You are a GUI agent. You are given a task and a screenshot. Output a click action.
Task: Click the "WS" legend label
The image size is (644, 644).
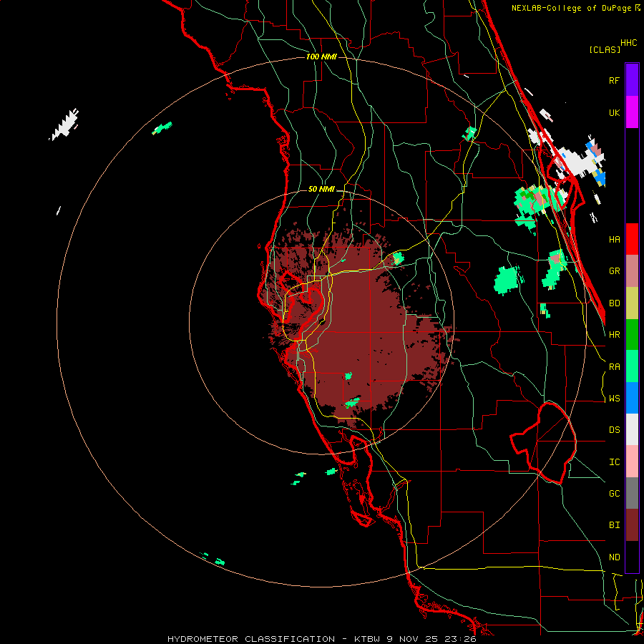(614, 399)
